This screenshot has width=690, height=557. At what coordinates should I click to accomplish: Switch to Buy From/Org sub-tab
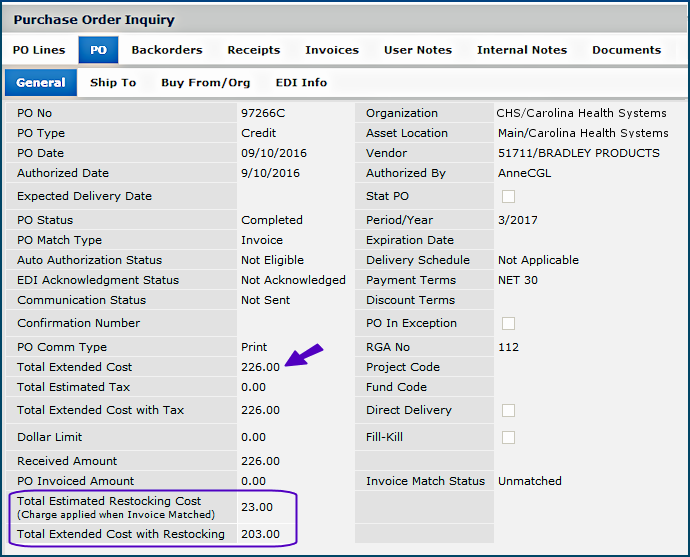[205, 83]
